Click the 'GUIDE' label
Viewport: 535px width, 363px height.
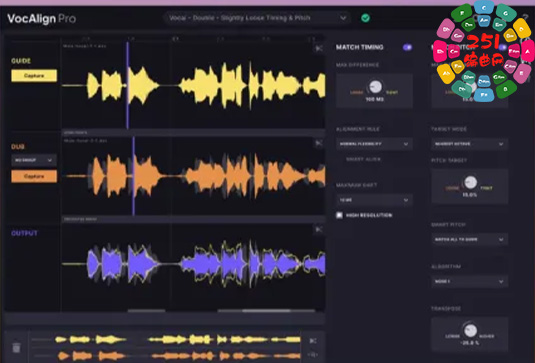[x=21, y=61]
